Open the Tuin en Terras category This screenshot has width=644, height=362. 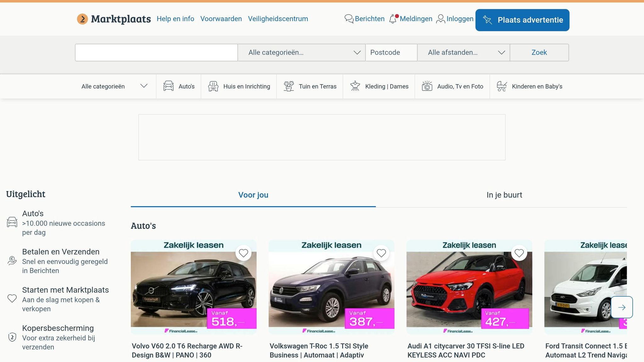pyautogui.click(x=310, y=86)
